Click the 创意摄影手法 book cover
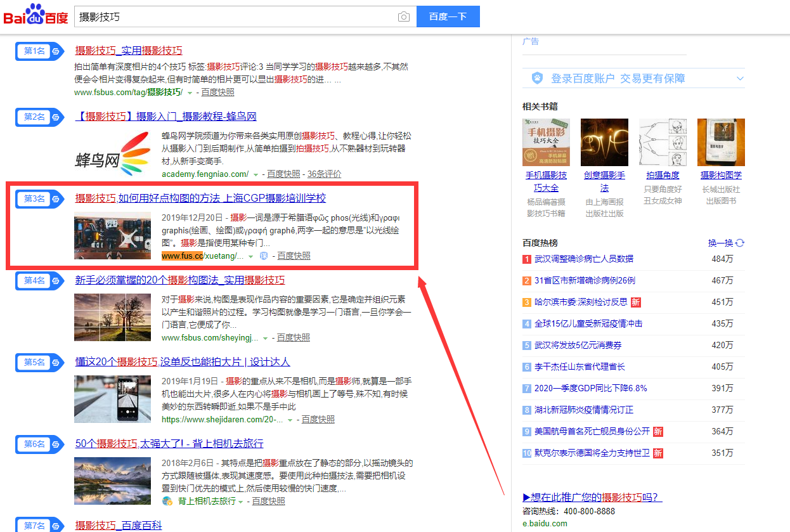 click(604, 142)
